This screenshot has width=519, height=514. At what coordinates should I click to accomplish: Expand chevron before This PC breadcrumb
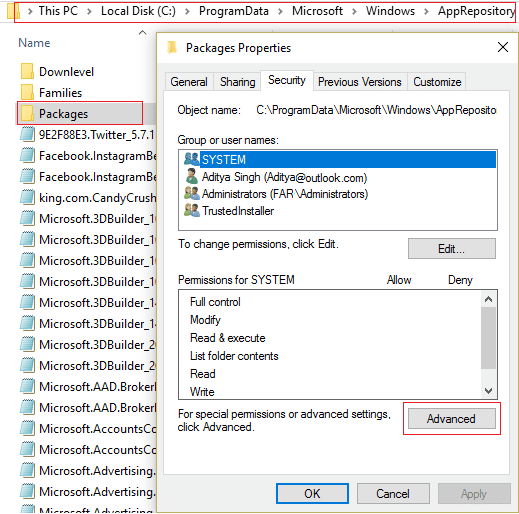(30, 12)
